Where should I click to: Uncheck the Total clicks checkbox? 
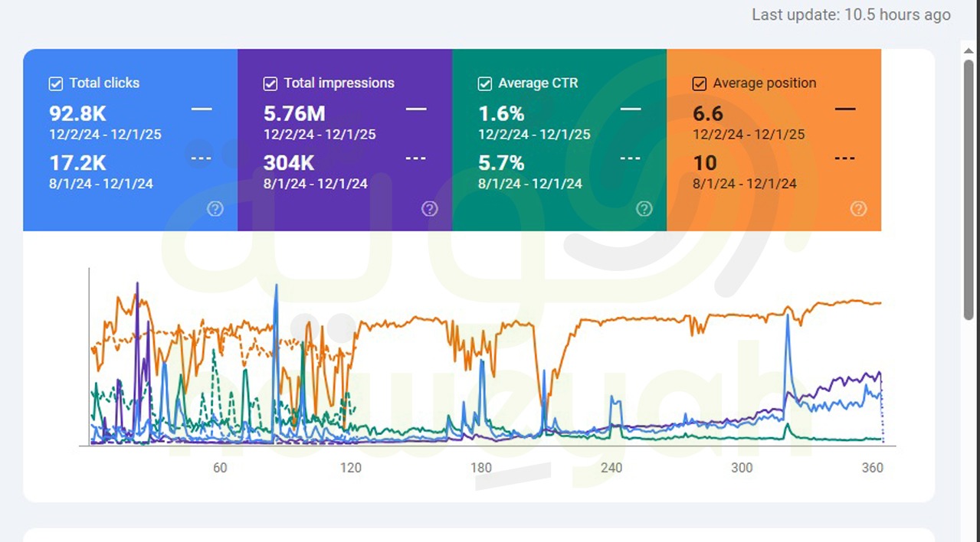click(56, 83)
